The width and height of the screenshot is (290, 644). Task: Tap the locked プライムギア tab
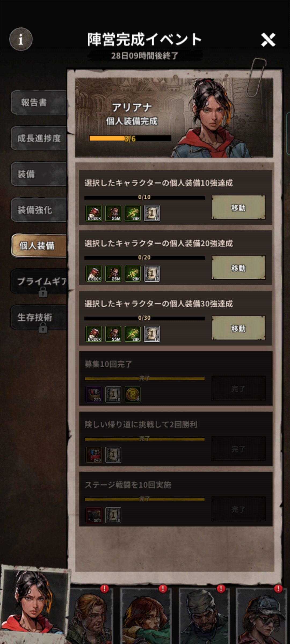click(x=39, y=282)
